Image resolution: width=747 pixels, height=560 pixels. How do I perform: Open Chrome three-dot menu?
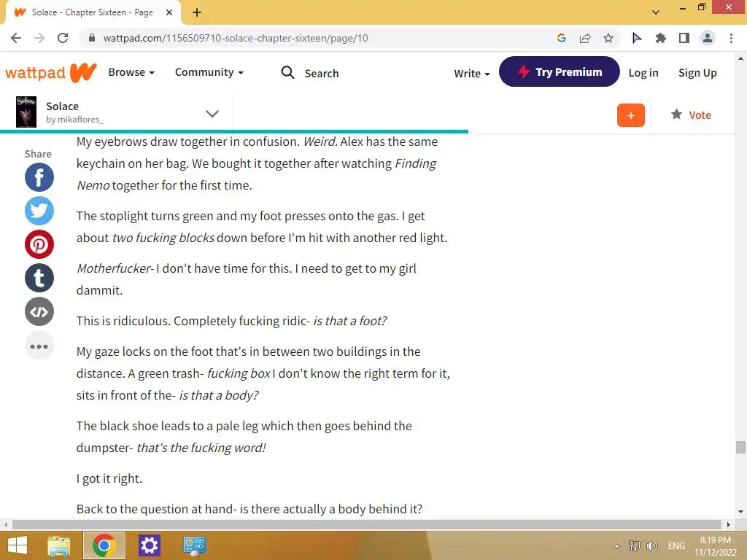click(731, 38)
